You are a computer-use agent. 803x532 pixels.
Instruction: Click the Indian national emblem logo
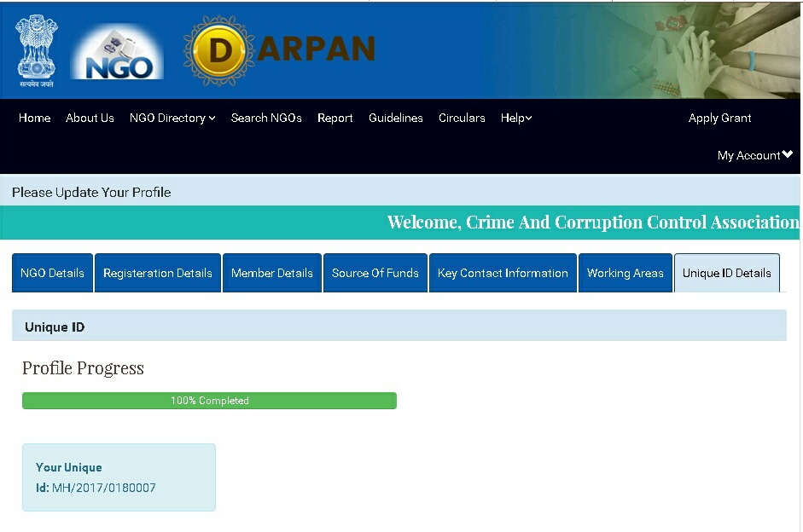(37, 50)
